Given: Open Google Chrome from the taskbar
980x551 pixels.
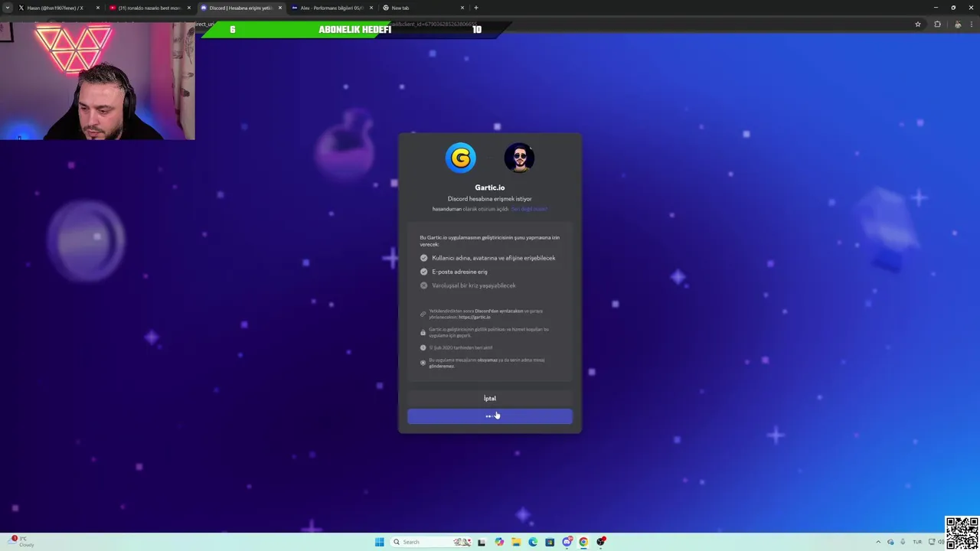Looking at the screenshot, I should [583, 542].
